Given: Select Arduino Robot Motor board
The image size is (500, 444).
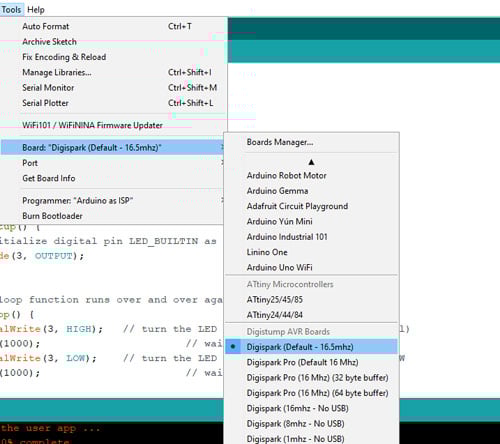Looking at the screenshot, I should coord(312,175).
